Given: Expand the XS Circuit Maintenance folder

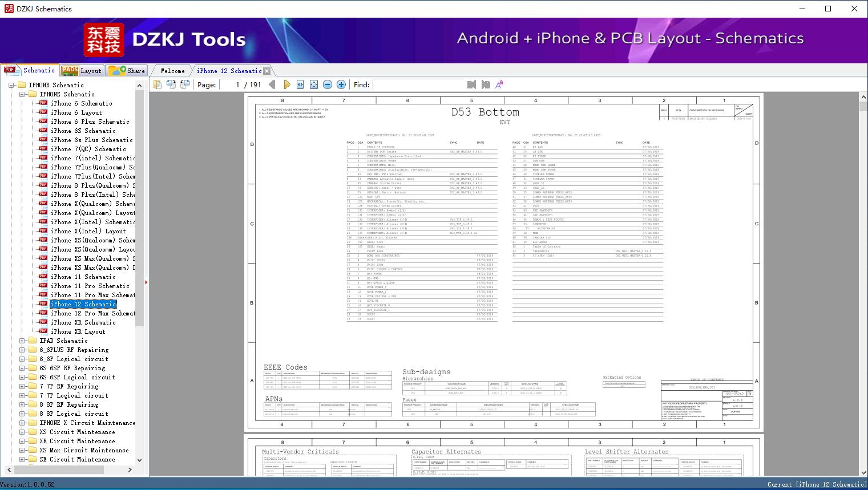Looking at the screenshot, I should click(x=22, y=432).
